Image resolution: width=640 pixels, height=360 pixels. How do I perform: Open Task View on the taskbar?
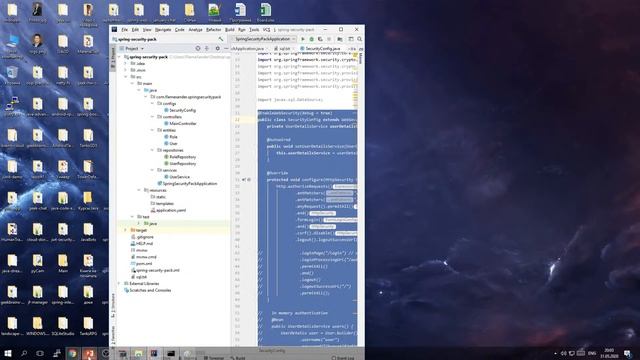point(40,353)
